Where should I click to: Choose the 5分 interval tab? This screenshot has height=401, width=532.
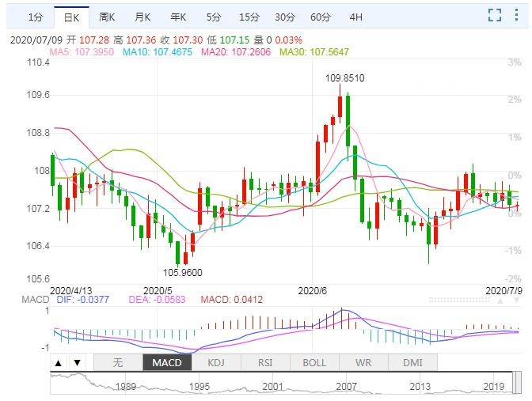(x=214, y=17)
